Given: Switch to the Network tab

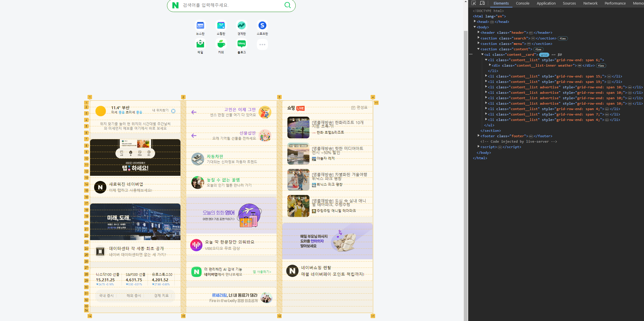Looking at the screenshot, I should coord(590,3).
